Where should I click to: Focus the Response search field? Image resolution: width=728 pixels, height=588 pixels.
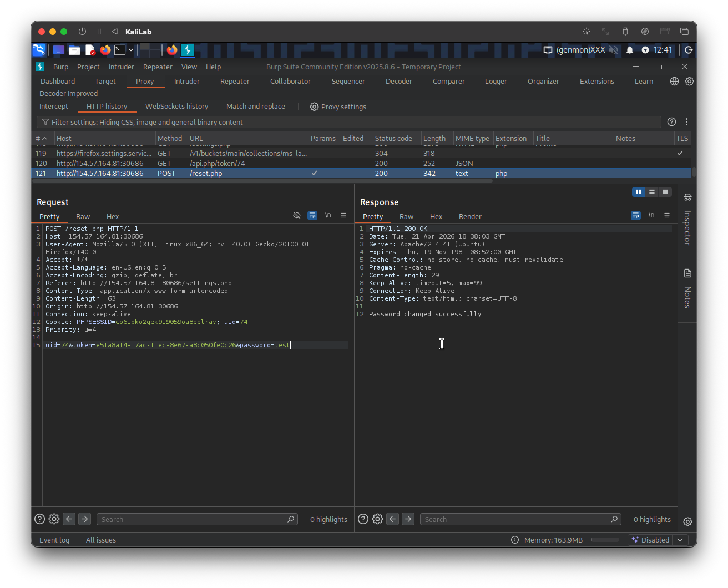point(520,519)
